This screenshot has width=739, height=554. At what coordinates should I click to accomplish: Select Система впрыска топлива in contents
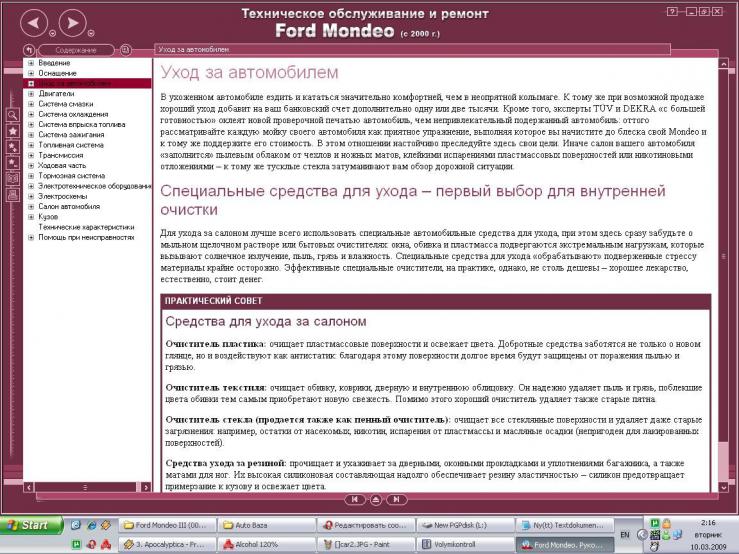[82, 124]
